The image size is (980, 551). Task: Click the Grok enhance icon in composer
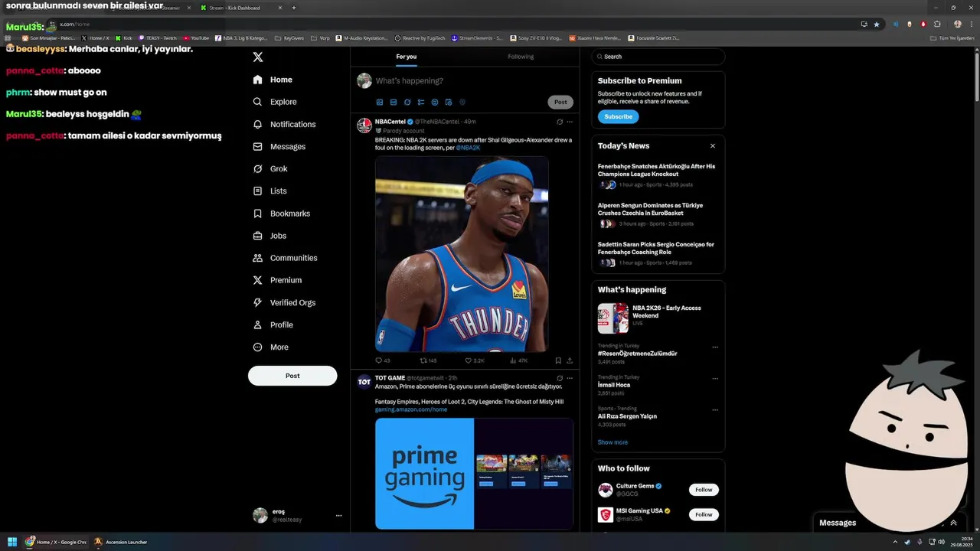click(407, 102)
